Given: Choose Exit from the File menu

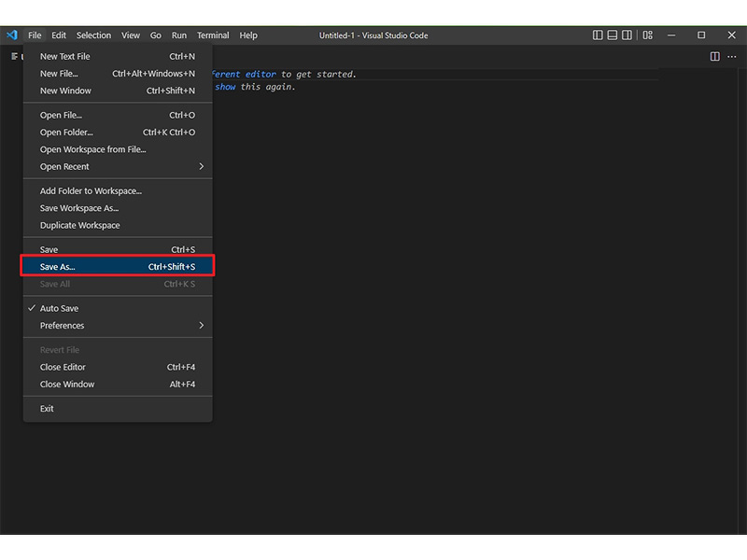Looking at the screenshot, I should [118, 408].
